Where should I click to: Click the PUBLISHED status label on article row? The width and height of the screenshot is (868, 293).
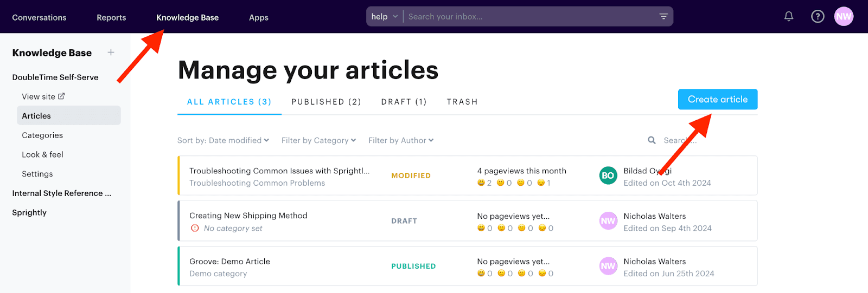point(413,266)
